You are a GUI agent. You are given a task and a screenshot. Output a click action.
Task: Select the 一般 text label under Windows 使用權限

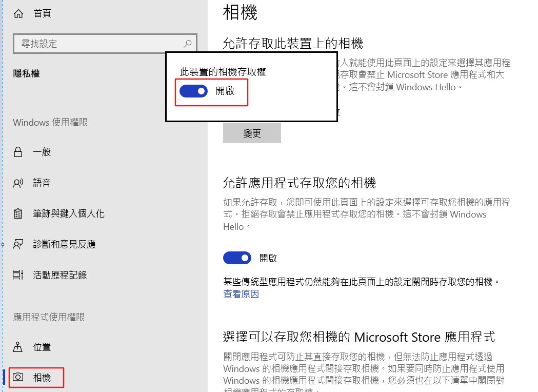click(42, 152)
